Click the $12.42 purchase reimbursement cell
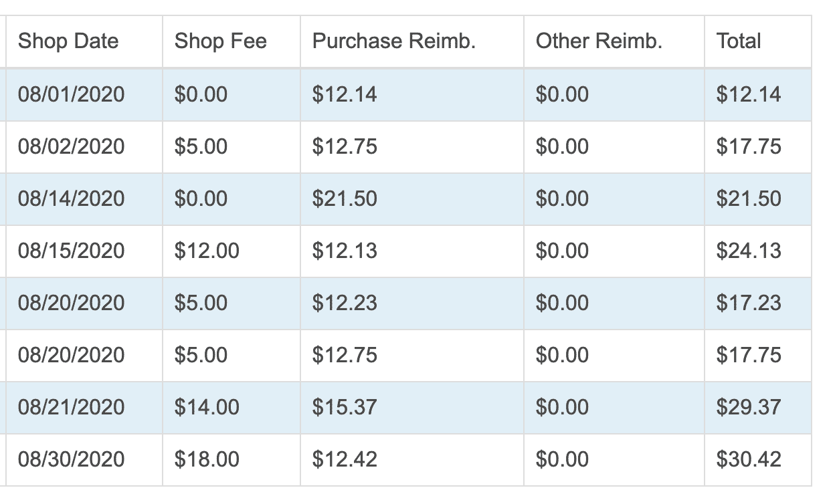835x504 pixels. pyautogui.click(x=412, y=460)
